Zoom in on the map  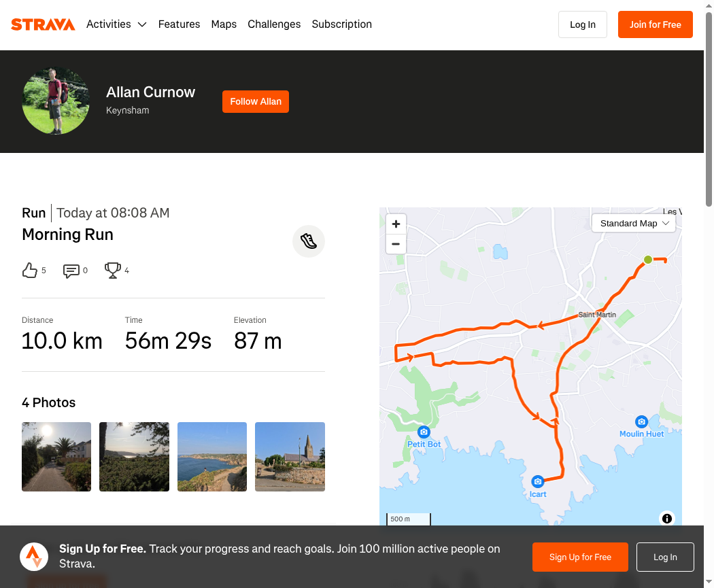click(396, 224)
